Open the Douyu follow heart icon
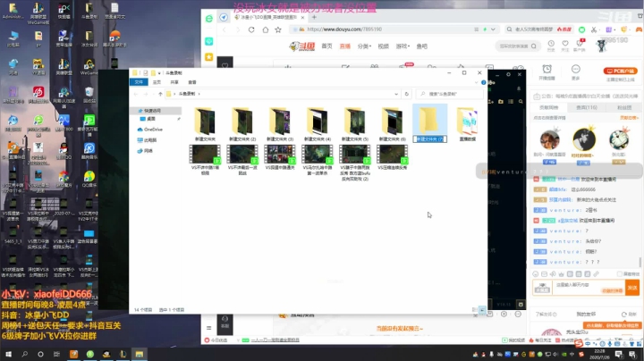The height and width of the screenshot is (361, 644). coord(565,45)
